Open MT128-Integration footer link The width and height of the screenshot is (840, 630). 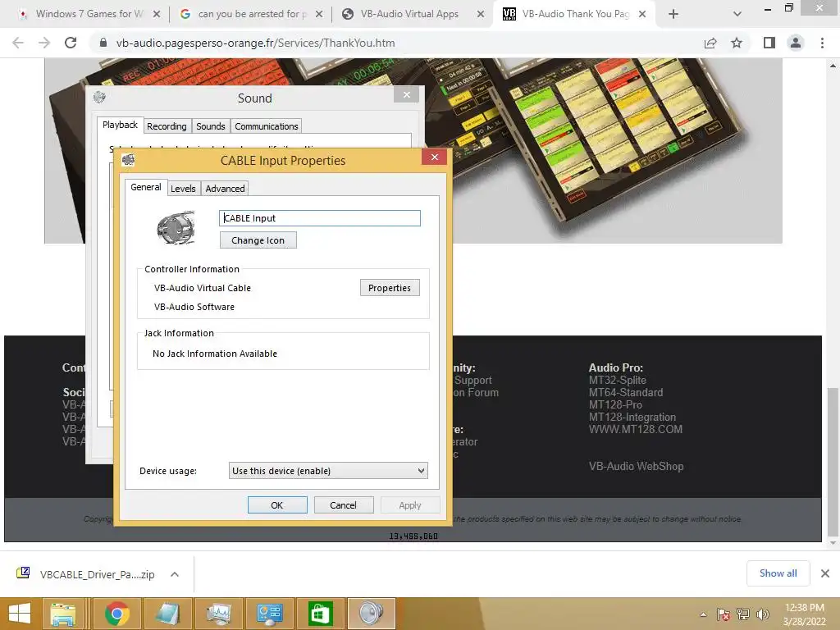[x=632, y=417]
